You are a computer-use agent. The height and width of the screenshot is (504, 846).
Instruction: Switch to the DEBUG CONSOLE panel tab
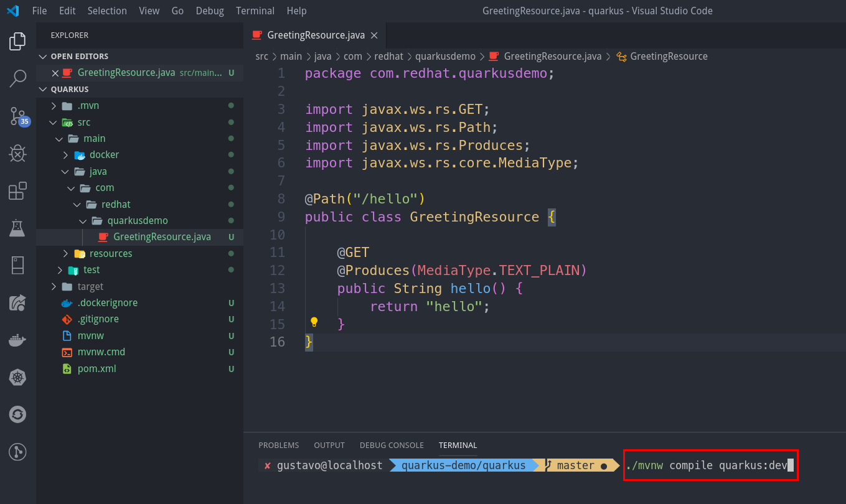[x=392, y=446]
